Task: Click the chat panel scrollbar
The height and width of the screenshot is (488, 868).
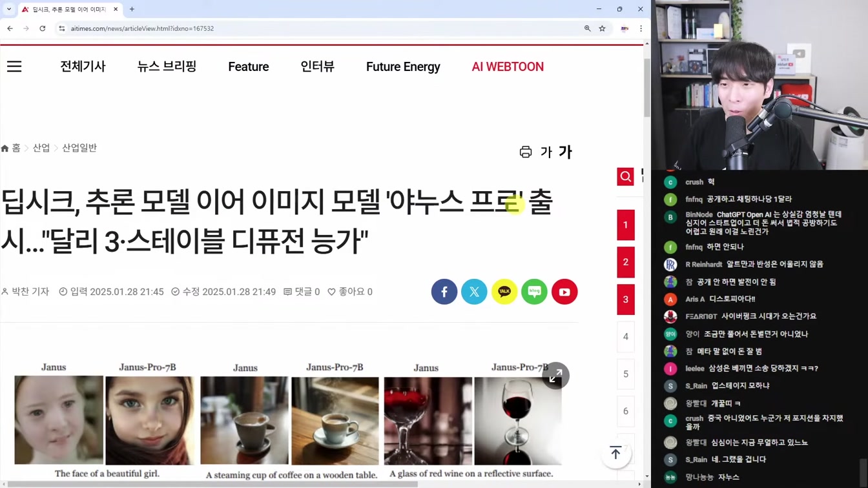Action: 864,473
